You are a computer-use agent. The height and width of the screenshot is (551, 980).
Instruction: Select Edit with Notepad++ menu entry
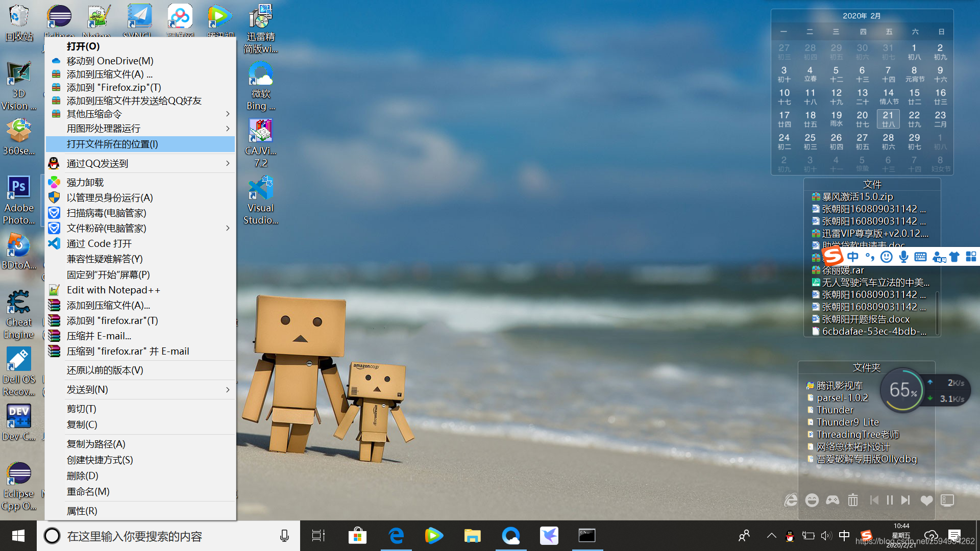point(140,290)
